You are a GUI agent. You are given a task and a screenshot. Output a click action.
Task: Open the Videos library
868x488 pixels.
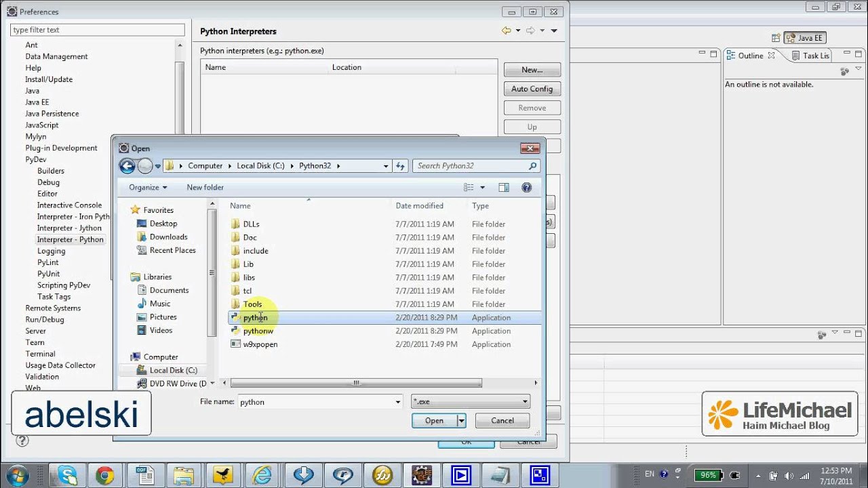161,330
